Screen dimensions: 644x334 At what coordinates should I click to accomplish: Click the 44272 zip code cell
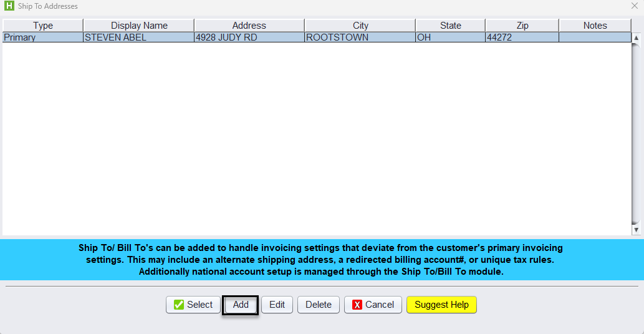521,37
